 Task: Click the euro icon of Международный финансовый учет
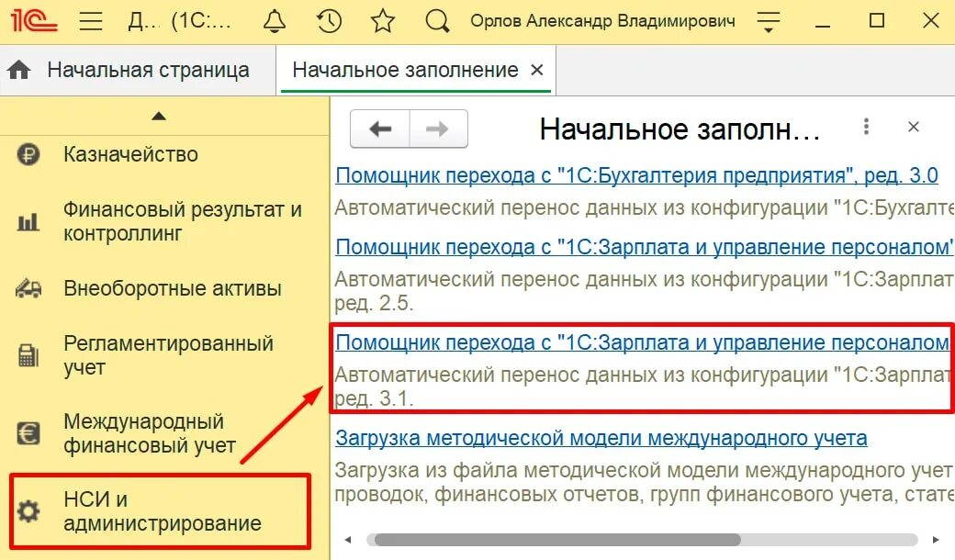[28, 433]
